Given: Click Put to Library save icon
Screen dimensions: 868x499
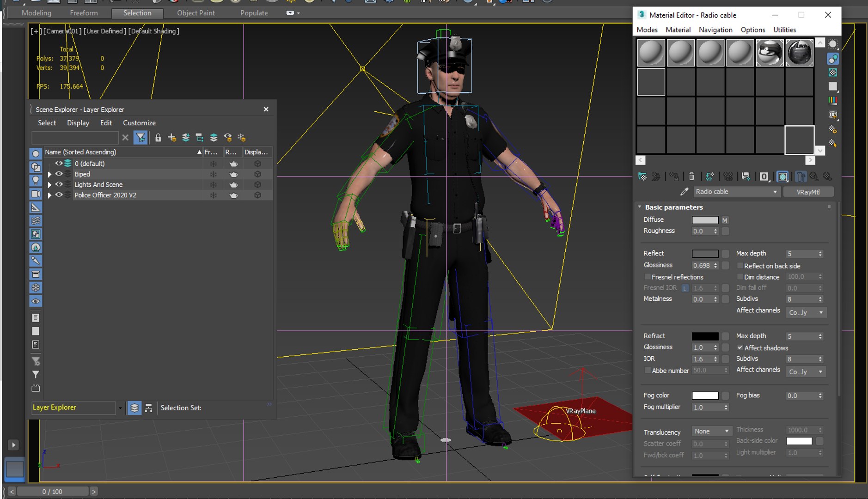Looking at the screenshot, I should pyautogui.click(x=746, y=176).
